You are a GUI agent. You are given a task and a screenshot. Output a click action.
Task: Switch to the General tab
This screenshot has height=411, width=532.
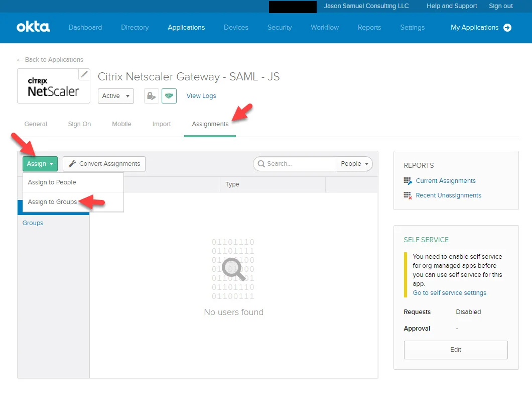pos(36,124)
